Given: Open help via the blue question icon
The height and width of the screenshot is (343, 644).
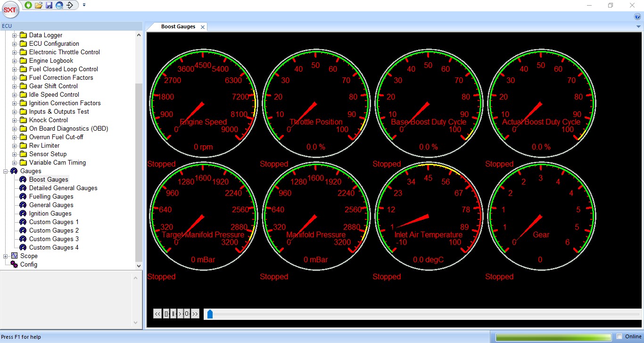Looking at the screenshot, I should 637,17.
